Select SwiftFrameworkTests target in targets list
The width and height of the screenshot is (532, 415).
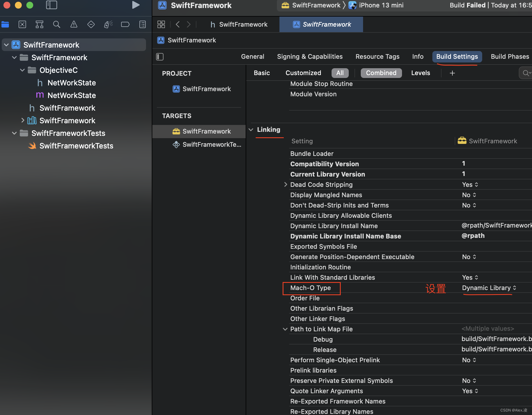(211, 145)
